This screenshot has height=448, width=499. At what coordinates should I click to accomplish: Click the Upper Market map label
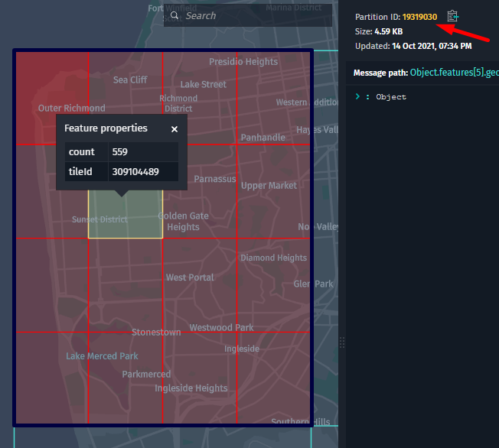tap(269, 185)
